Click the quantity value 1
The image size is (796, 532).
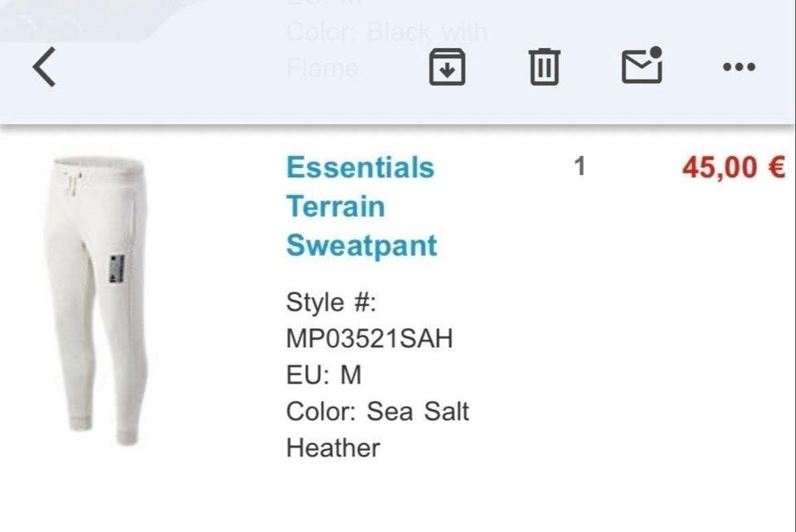(x=580, y=167)
